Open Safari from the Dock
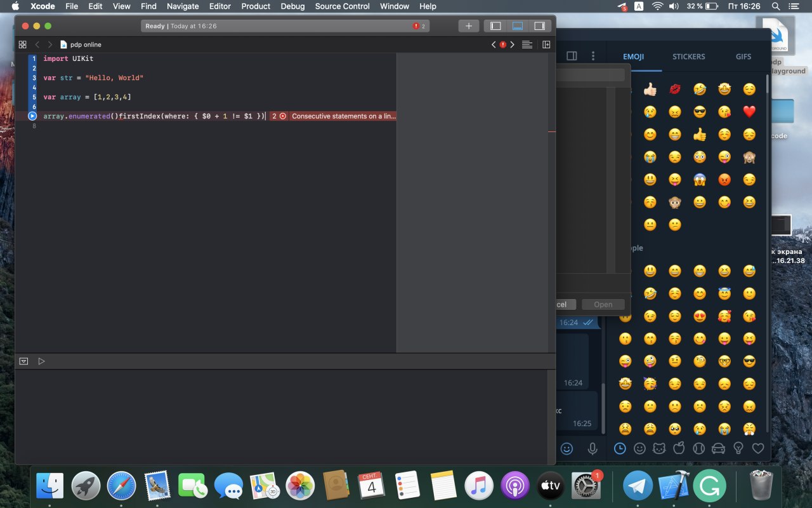The width and height of the screenshot is (812, 508). tap(121, 486)
